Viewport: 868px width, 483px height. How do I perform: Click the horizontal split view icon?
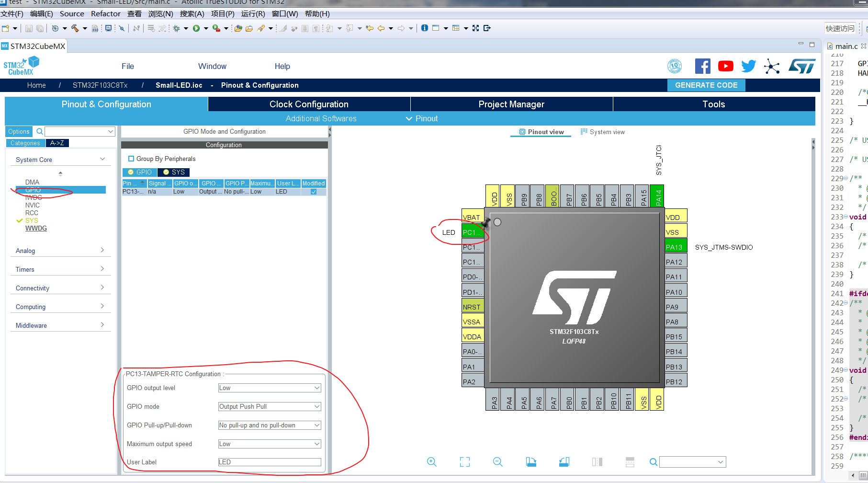(x=630, y=462)
